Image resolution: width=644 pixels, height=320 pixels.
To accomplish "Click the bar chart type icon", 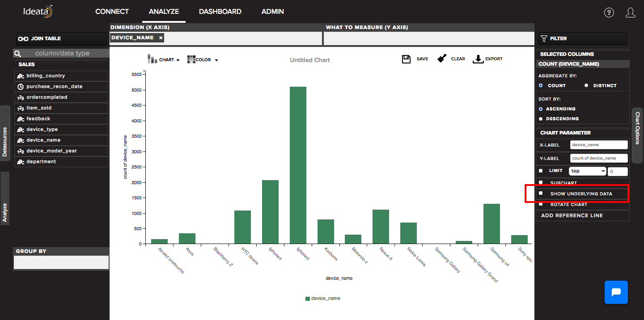I will [152, 59].
